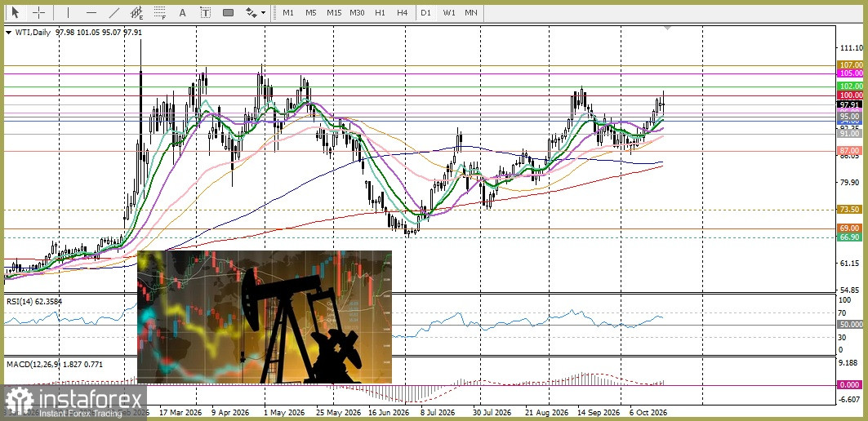
Task: Switch chart to MN monthly timeframe
Action: coord(471,12)
